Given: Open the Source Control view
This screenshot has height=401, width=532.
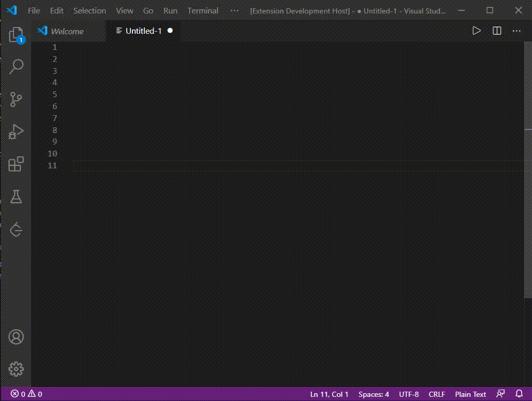Looking at the screenshot, I should click(16, 99).
